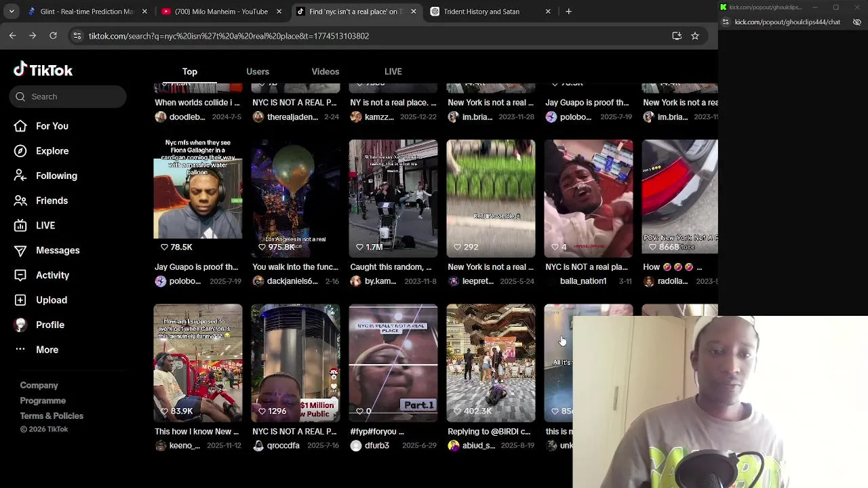This screenshot has width=868, height=488.
Task: Open the Company footer link
Action: (x=39, y=385)
